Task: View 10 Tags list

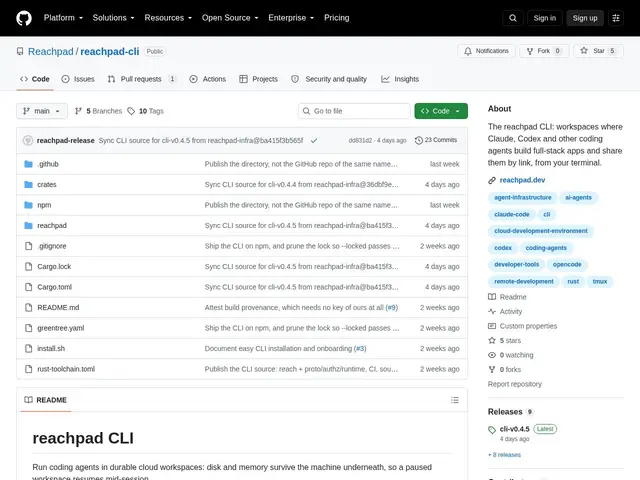Action: (x=146, y=111)
